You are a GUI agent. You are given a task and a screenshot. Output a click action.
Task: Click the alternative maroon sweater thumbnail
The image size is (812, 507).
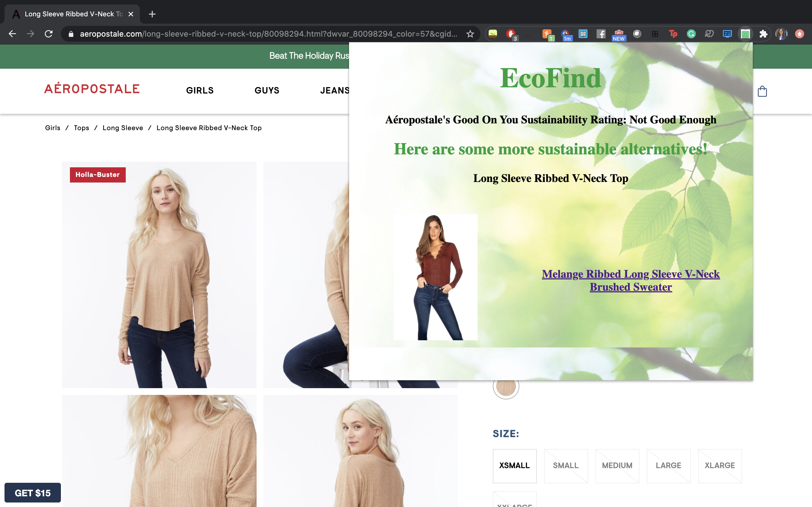click(435, 277)
